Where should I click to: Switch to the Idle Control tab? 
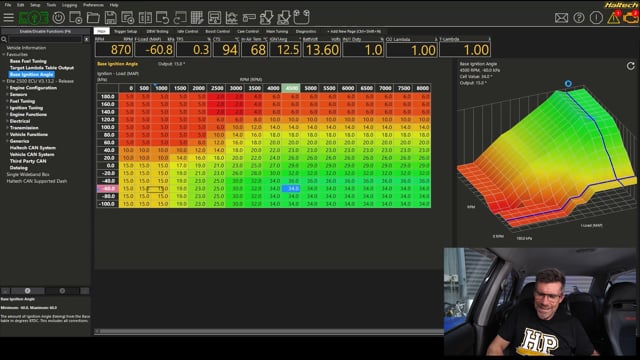coord(187,31)
